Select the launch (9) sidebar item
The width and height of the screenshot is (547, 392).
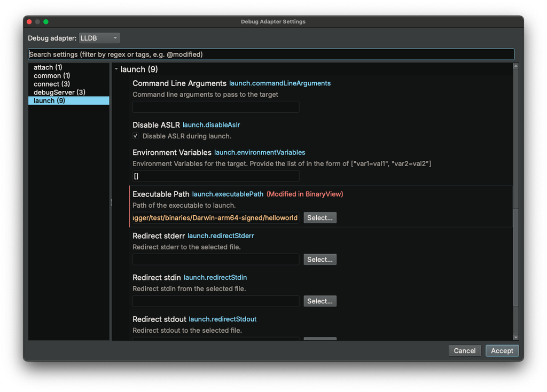[49, 100]
